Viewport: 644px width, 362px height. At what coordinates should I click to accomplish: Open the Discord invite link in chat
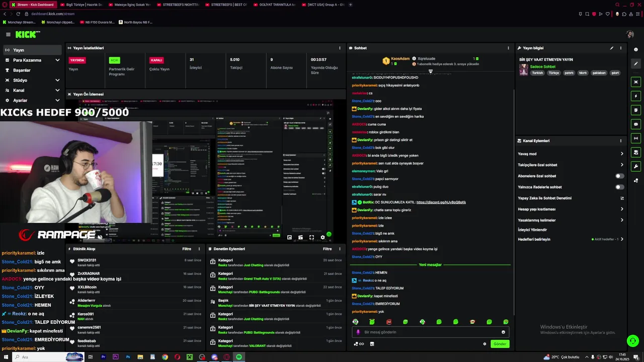pos(441,202)
